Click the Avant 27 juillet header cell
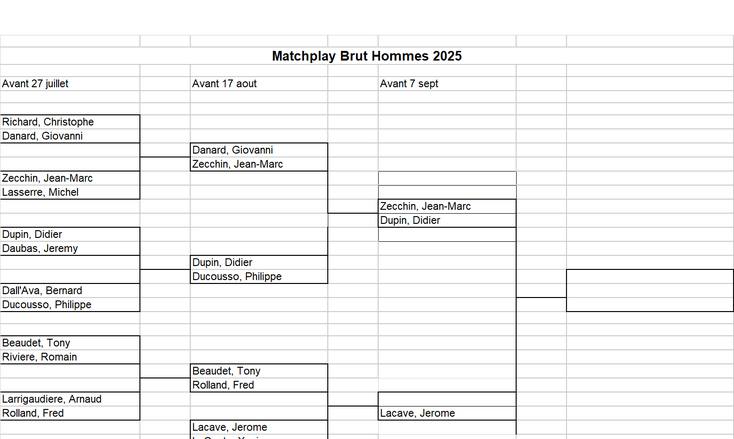 tap(36, 84)
